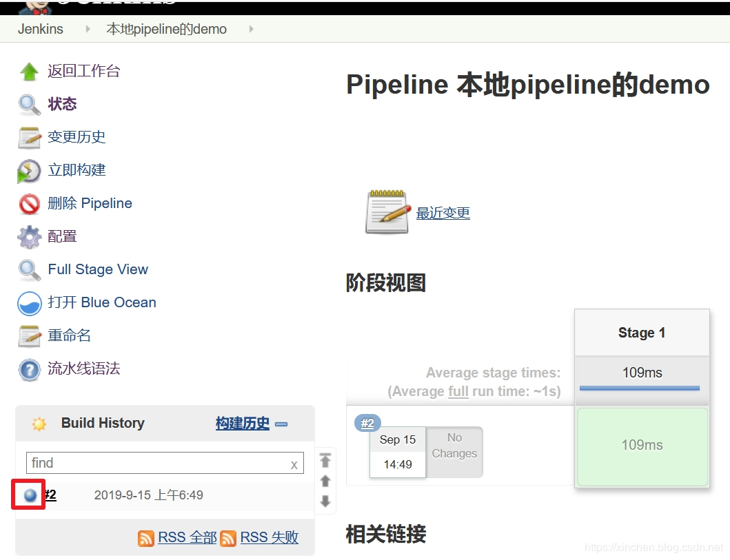Image resolution: width=730 pixels, height=560 pixels.
Task: Click the magnifier icon beside Full Stage View
Action: 30,270
